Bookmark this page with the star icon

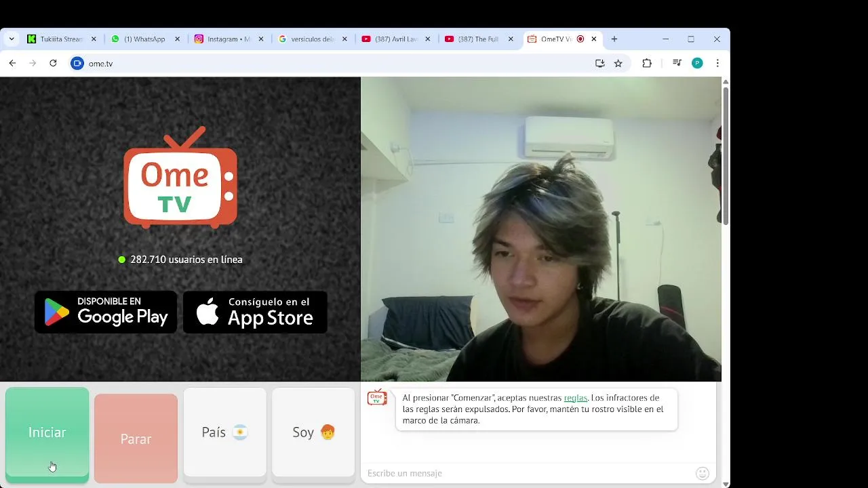pos(618,63)
